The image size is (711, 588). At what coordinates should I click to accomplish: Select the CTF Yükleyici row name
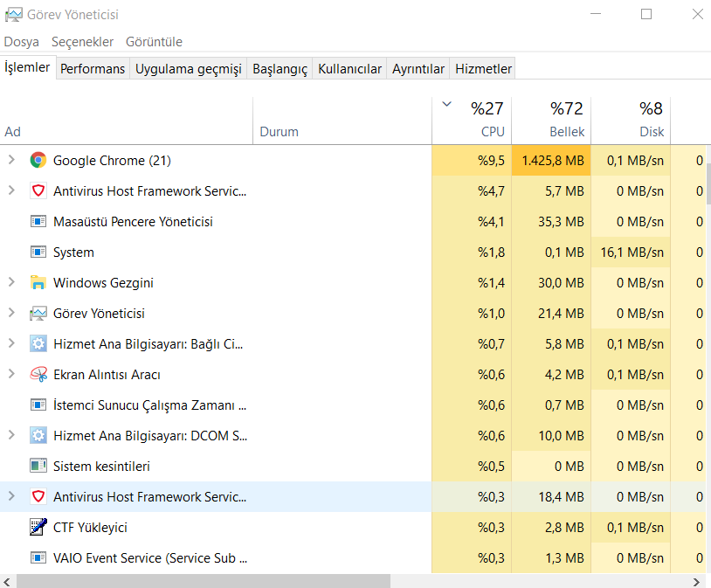pos(90,527)
